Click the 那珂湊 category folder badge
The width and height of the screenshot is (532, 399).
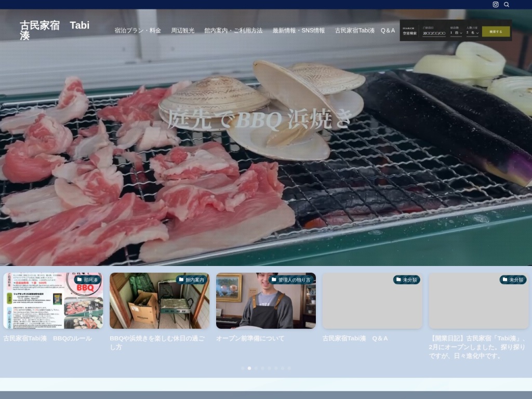87,280
